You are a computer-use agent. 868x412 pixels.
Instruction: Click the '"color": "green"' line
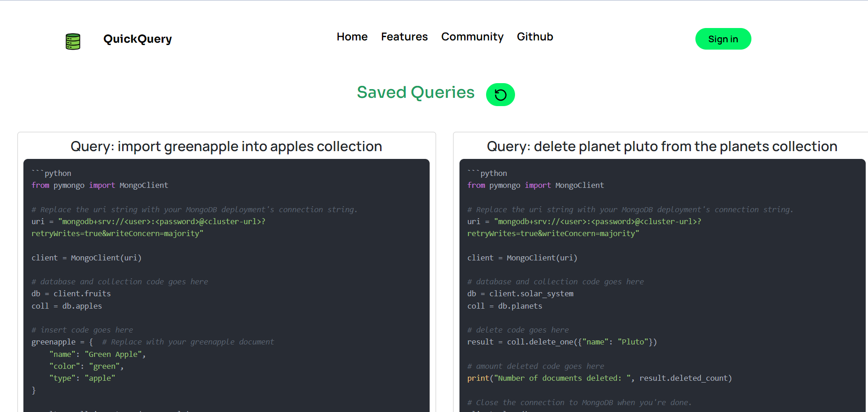86,366
